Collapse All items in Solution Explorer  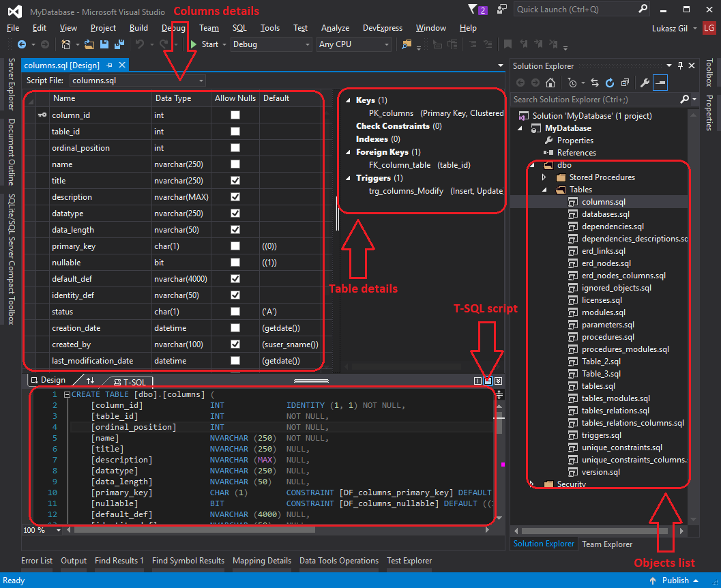(625, 82)
